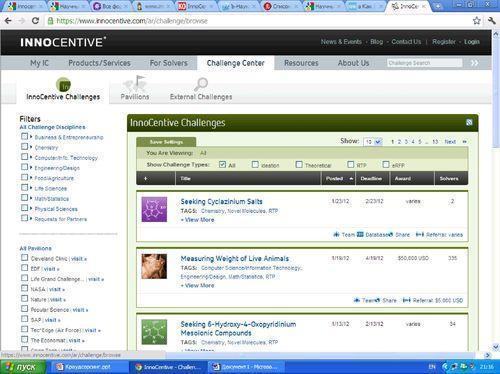Check the Engineering/Design filter checkbox
The height and width of the screenshot is (374, 500).
pyautogui.click(x=24, y=167)
